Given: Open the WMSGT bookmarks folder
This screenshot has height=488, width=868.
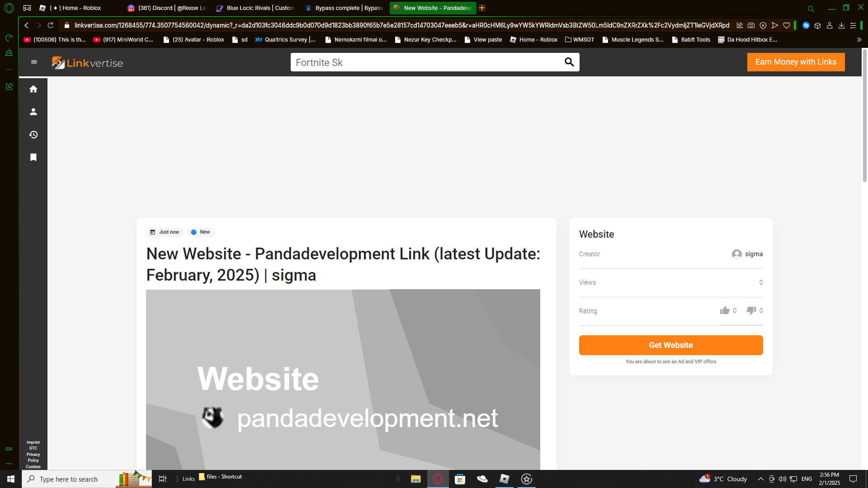Looking at the screenshot, I should point(580,40).
